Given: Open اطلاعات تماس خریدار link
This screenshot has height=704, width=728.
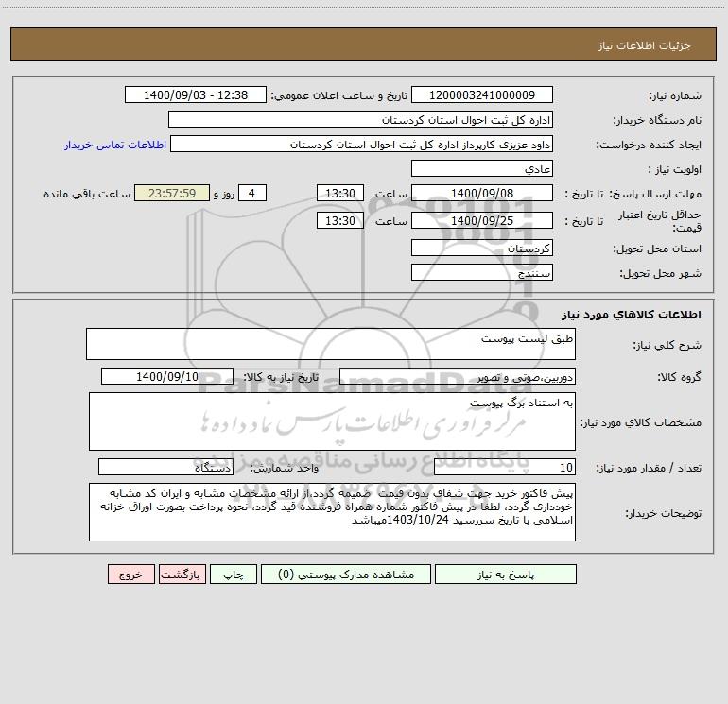Looking at the screenshot, I should coord(115,145).
